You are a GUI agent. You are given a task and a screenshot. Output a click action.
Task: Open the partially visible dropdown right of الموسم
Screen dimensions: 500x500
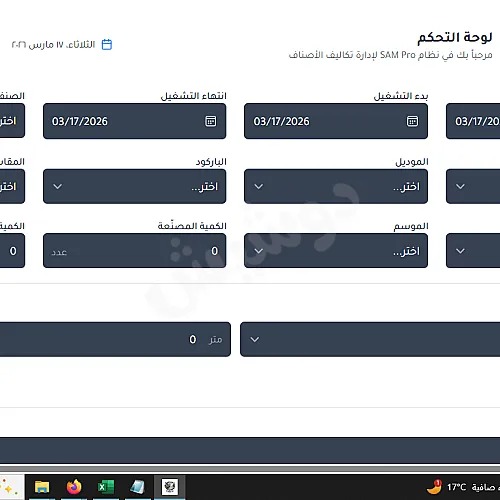(473, 251)
